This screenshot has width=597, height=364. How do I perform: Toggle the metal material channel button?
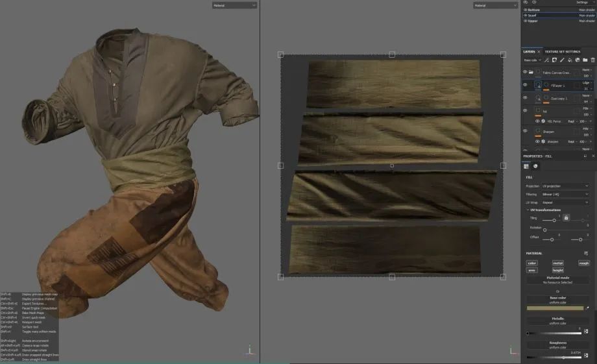[557, 263]
